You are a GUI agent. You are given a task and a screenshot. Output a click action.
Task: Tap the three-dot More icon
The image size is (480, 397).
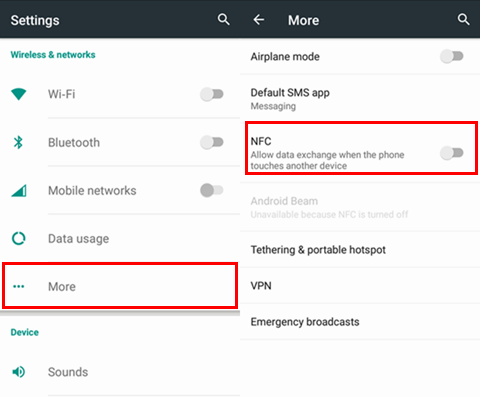[x=19, y=286]
